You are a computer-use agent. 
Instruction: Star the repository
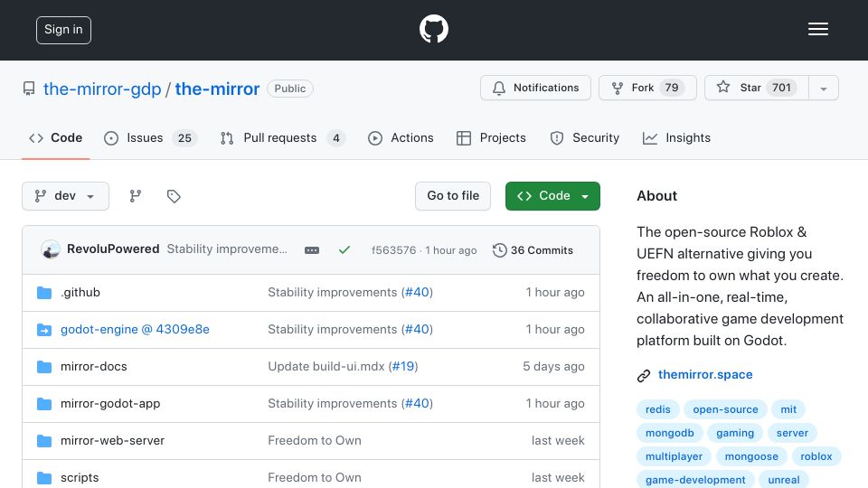756,88
